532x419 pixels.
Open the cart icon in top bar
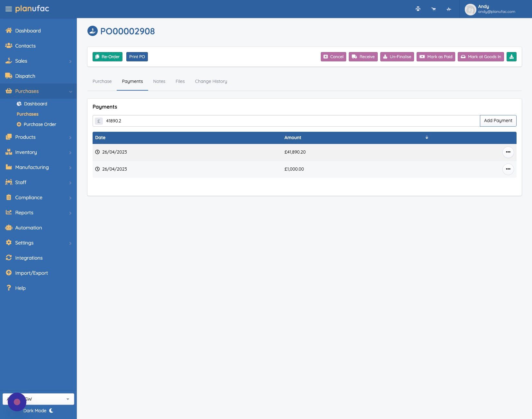tap(434, 9)
